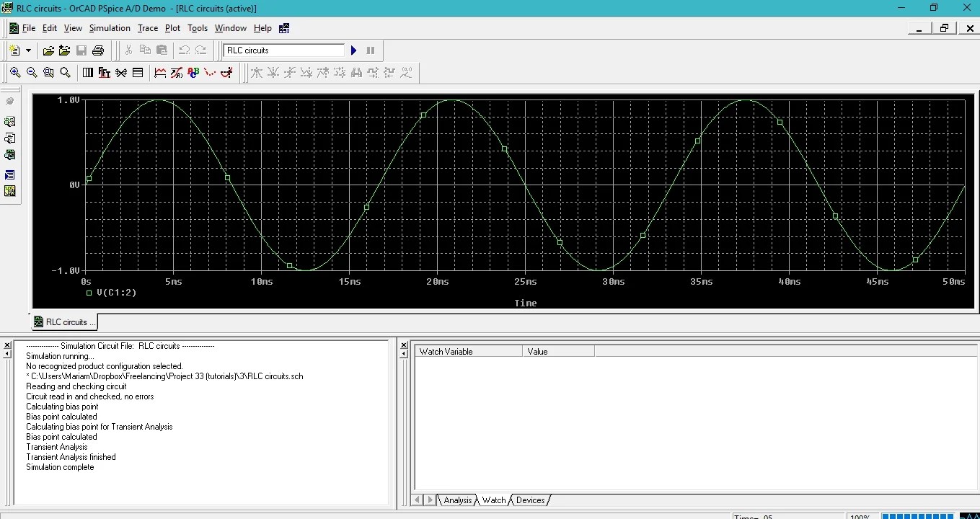The width and height of the screenshot is (980, 519).
Task: Open the FFT display tool
Action: (x=105, y=72)
